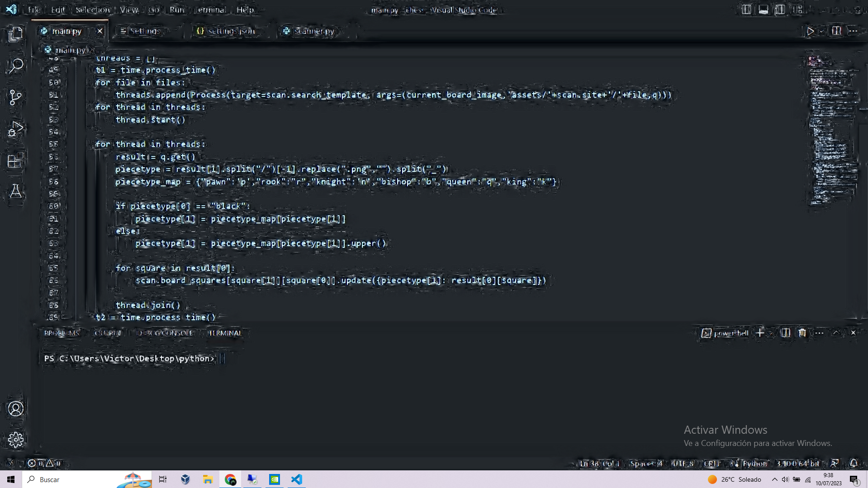Image resolution: width=868 pixels, height=488 pixels.
Task: Open the Manage gear icon
Action: click(16, 439)
